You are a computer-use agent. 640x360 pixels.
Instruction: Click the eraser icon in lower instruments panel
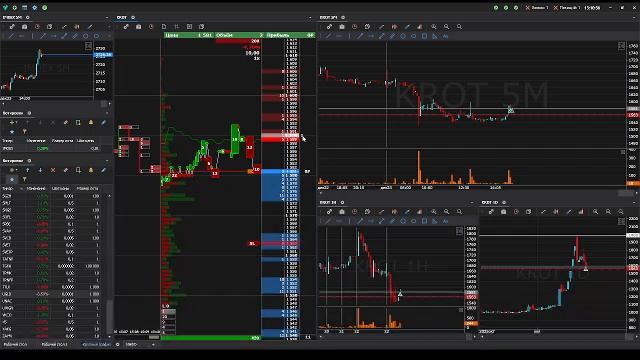65,170
